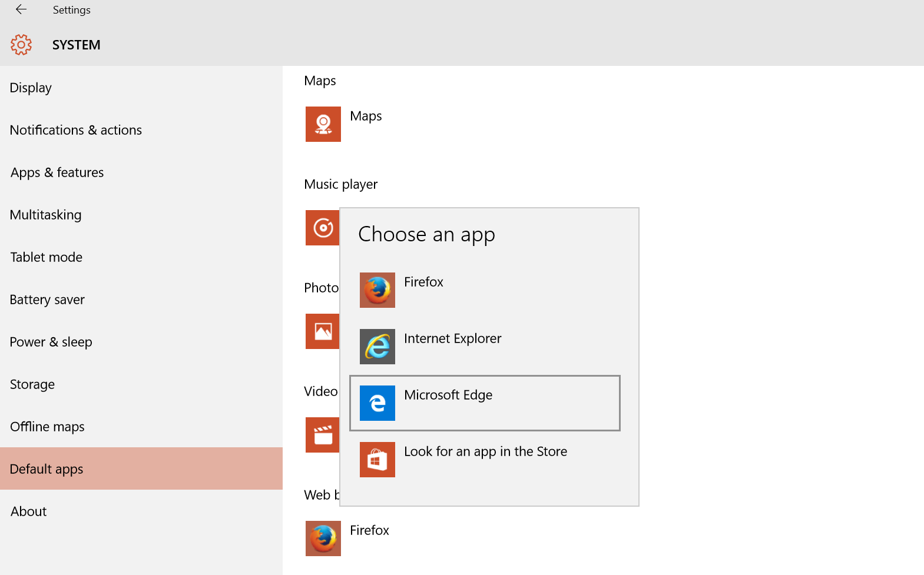Open Battery saver settings
The image size is (924, 575).
point(141,300)
